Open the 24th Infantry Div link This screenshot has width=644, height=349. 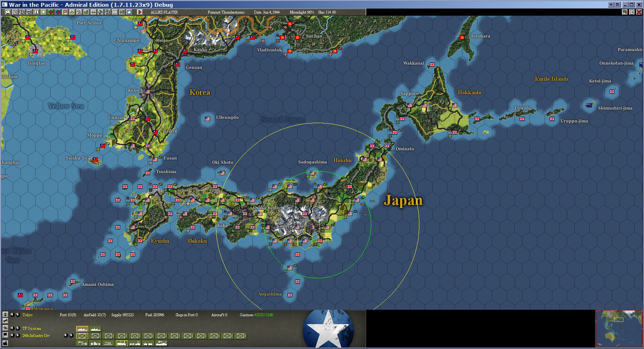click(36, 335)
